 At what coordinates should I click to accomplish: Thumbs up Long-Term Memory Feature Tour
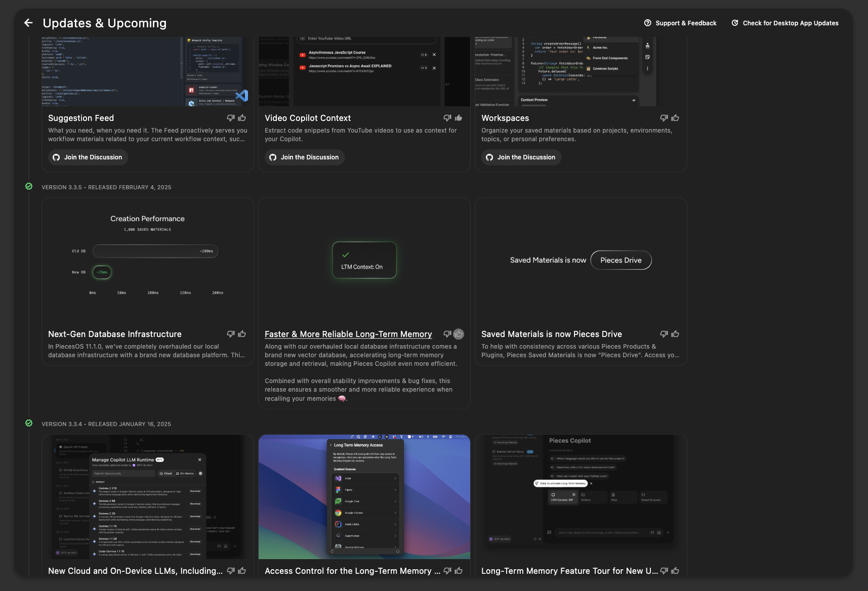click(x=675, y=571)
